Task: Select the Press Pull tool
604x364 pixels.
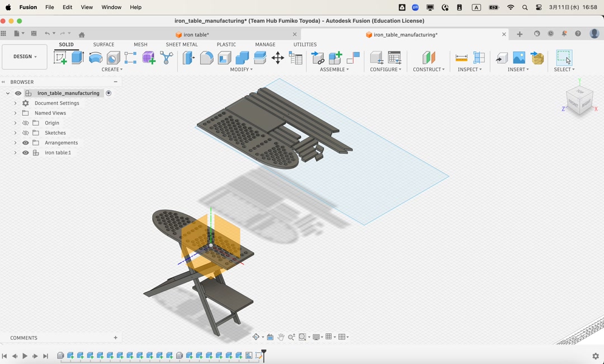Action: (x=188, y=58)
